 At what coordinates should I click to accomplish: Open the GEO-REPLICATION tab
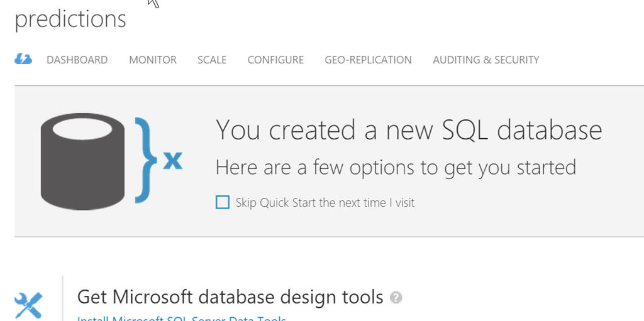[368, 60]
